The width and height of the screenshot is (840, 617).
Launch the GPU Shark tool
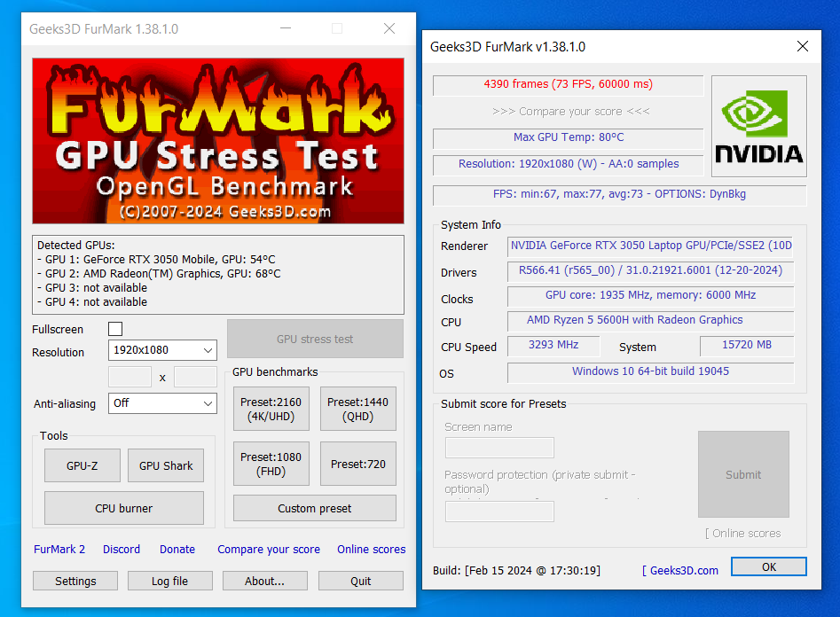[166, 465]
